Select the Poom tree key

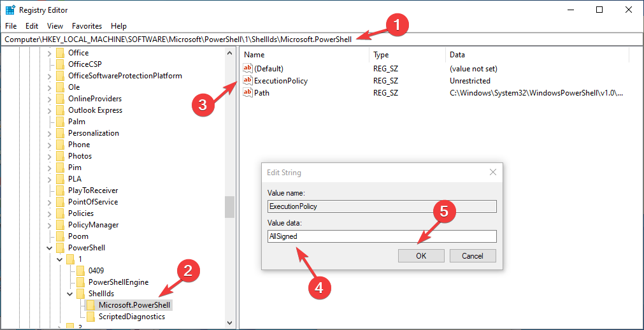[x=78, y=236]
